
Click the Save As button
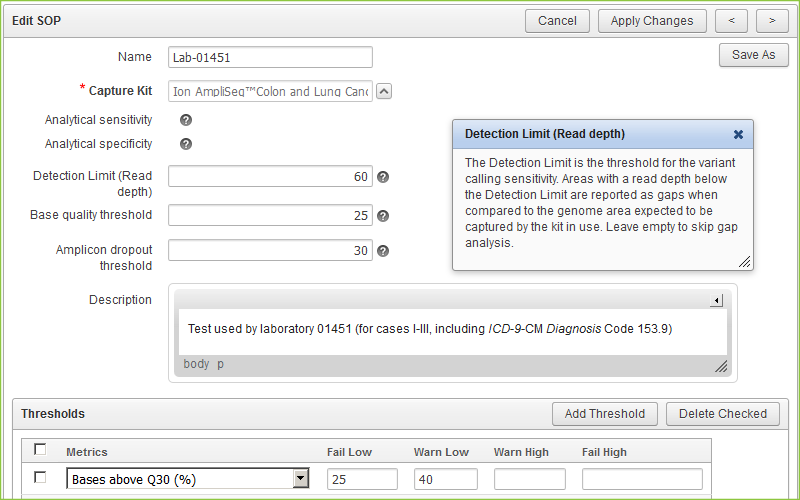(753, 55)
